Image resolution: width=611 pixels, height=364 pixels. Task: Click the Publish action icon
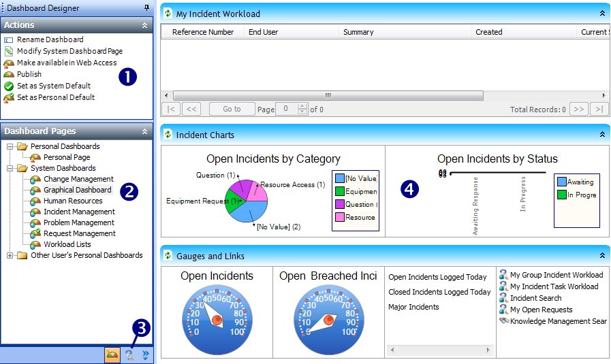tap(9, 74)
